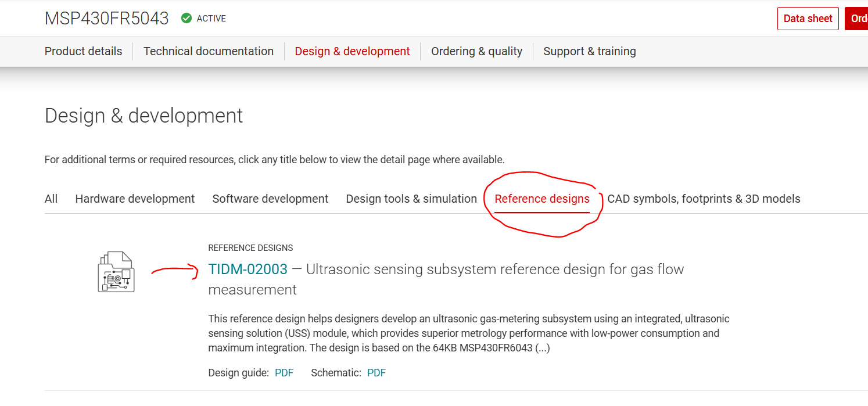Image resolution: width=868 pixels, height=406 pixels.
Task: Open the TIDM-02003 reference design link
Action: coord(248,270)
